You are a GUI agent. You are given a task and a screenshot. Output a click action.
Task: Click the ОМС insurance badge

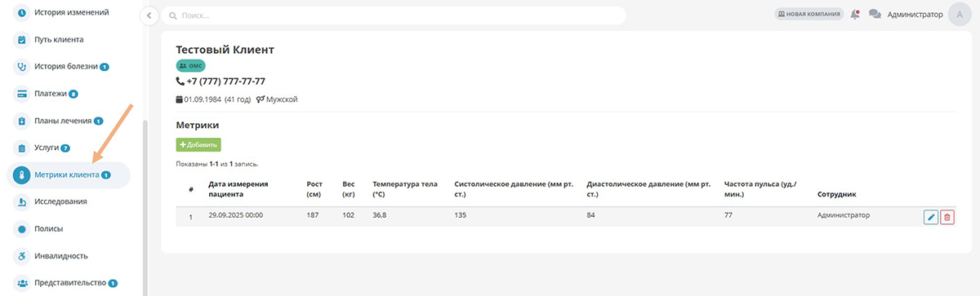190,65
